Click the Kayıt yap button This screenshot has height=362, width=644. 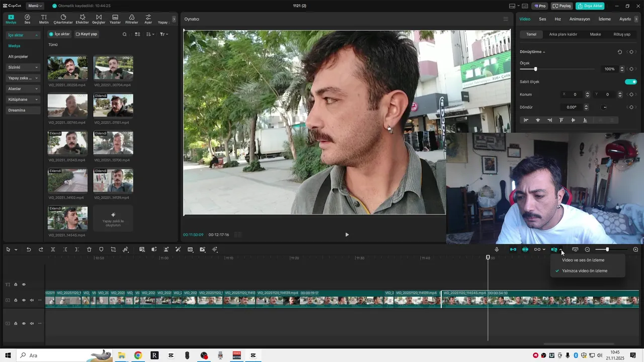click(x=86, y=34)
